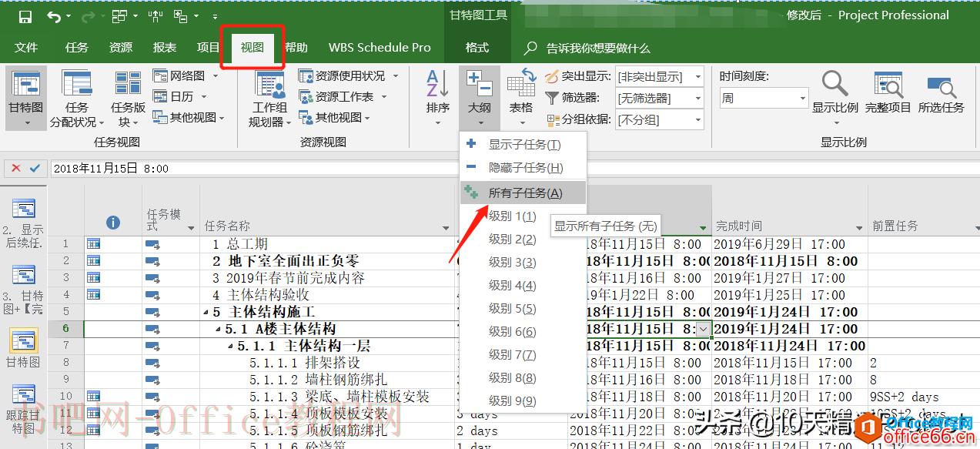Open the 帮助 tab
Image resolution: width=980 pixels, height=449 pixels.
(x=296, y=48)
